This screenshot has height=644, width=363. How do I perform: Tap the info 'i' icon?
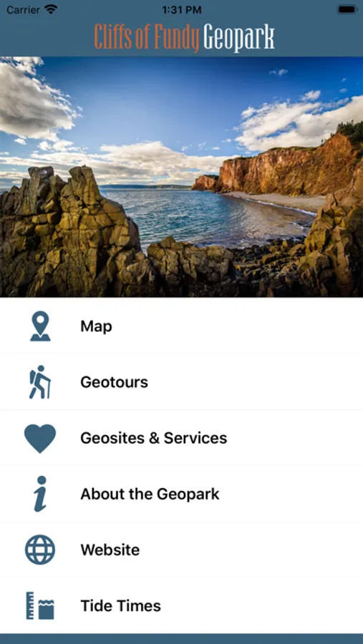click(40, 494)
